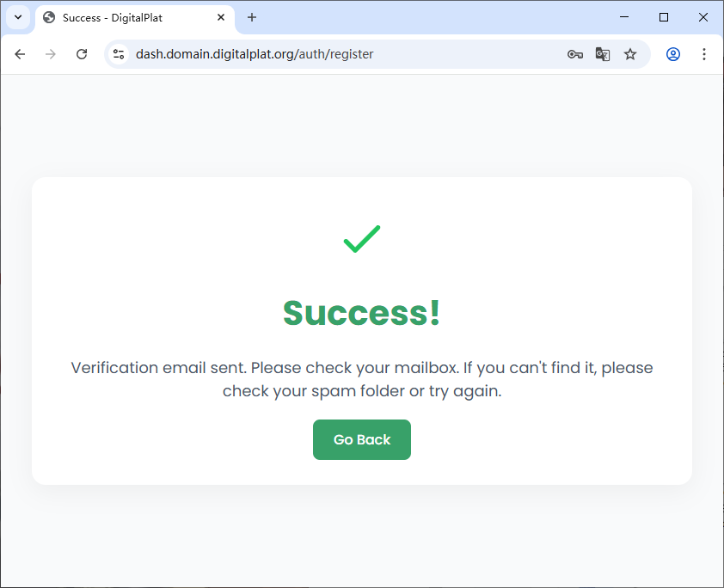Open the Chrome three-dot menu

coord(704,54)
